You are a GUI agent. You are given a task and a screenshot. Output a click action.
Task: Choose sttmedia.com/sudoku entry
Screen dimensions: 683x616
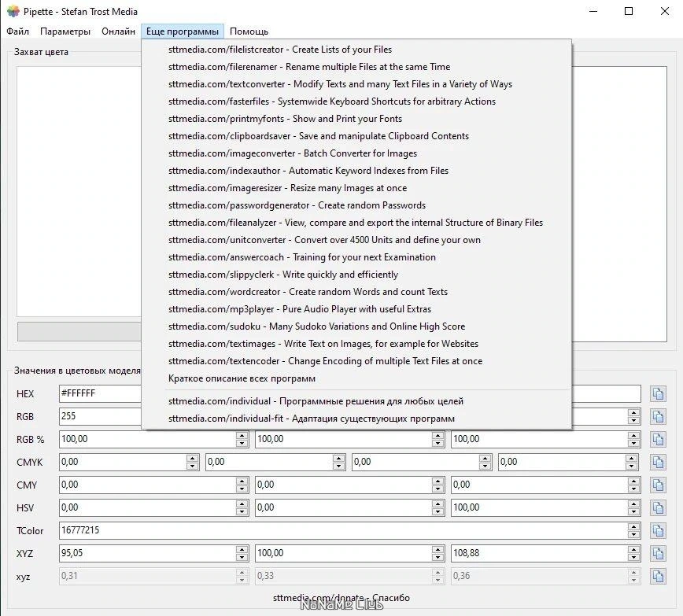pos(356,326)
